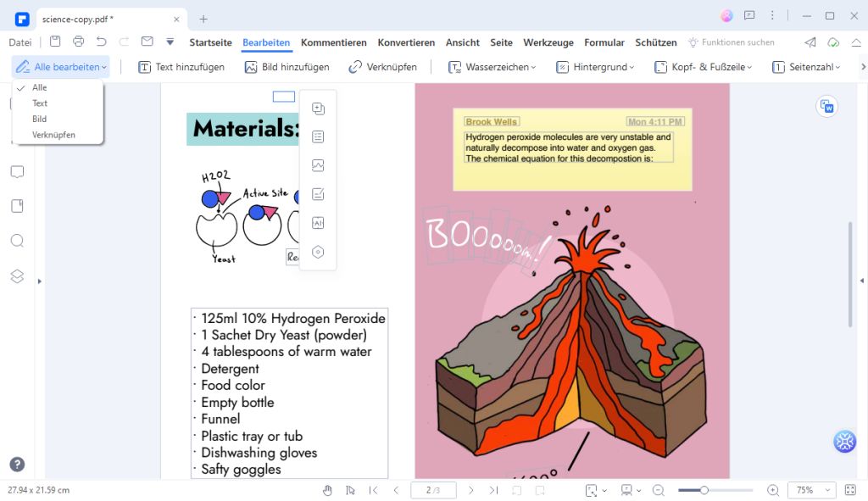Select the checked 'Alle' edit mode option

[40, 87]
